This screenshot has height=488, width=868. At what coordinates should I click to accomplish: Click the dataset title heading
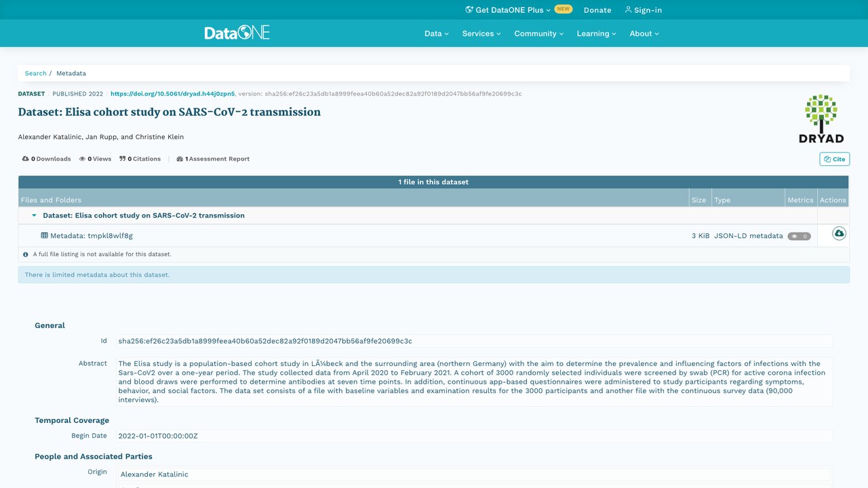pos(170,112)
